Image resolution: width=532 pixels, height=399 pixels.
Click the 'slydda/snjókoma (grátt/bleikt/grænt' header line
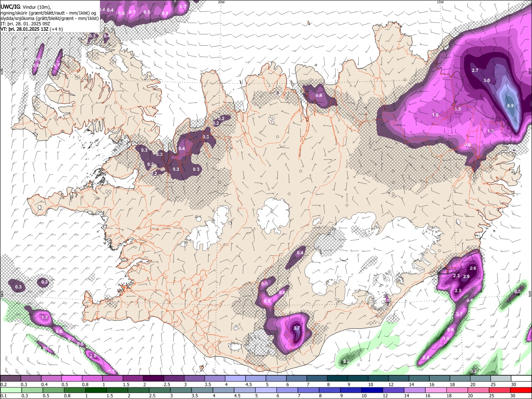pos(49,18)
